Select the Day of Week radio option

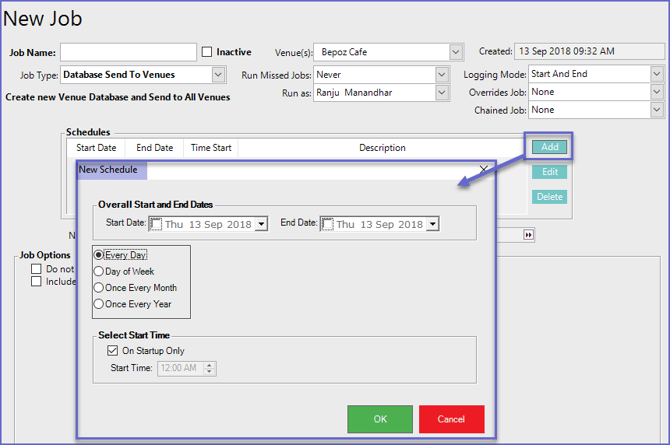99,271
